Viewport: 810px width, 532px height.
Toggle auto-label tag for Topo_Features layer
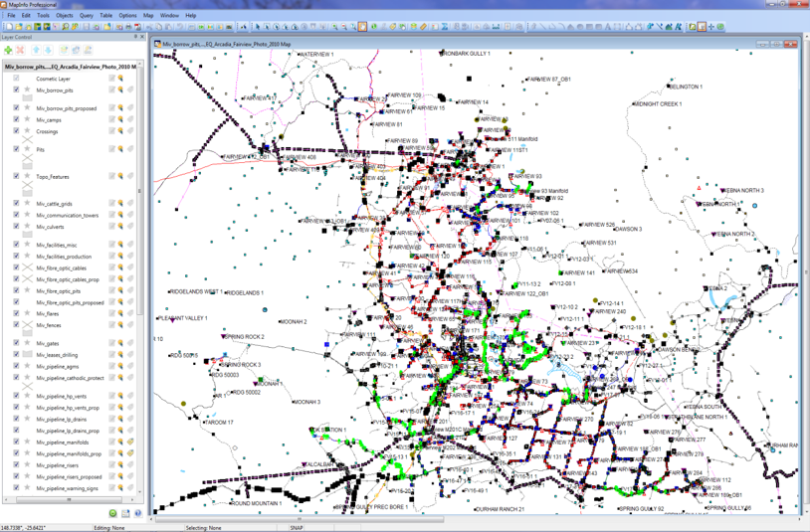point(130,176)
